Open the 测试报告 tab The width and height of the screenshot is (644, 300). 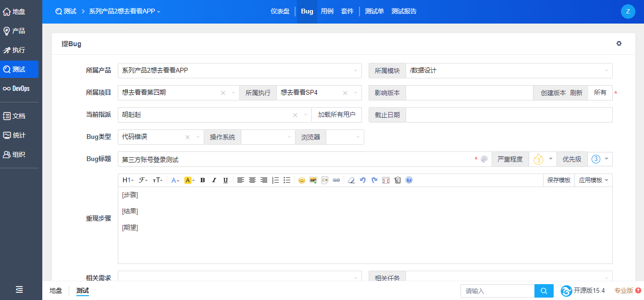(x=404, y=11)
